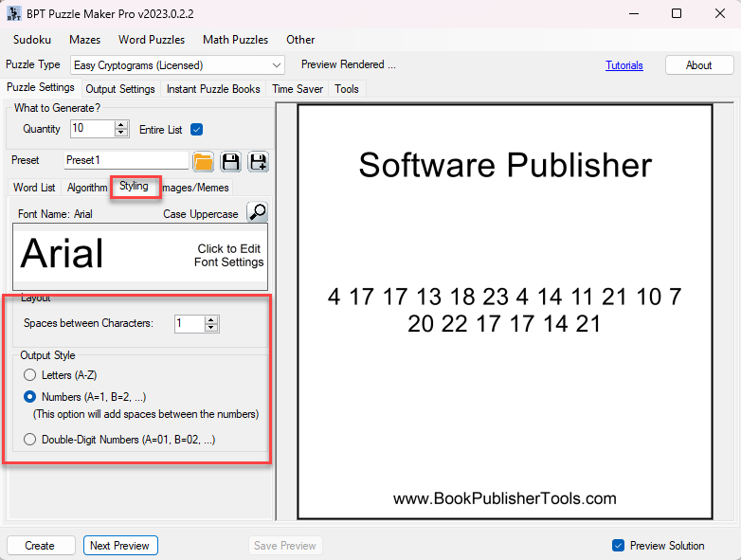
Task: Click the magnifying glass font search icon
Action: 257,212
